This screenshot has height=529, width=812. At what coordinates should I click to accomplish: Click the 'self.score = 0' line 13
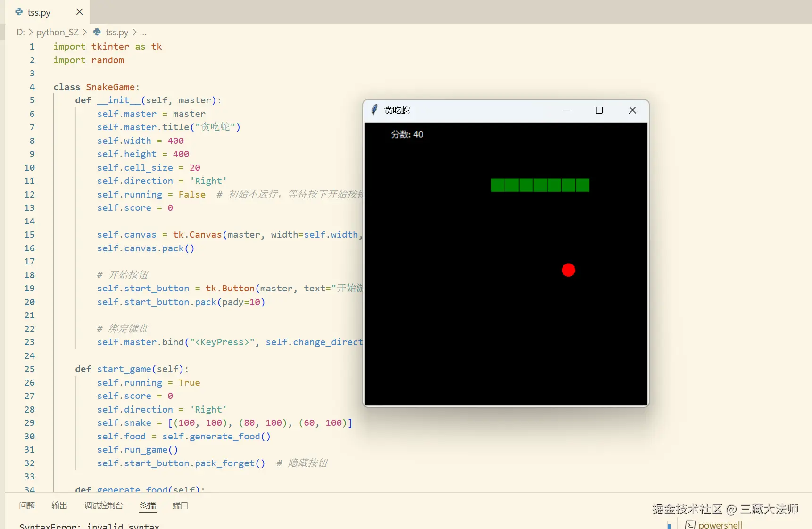click(x=135, y=207)
